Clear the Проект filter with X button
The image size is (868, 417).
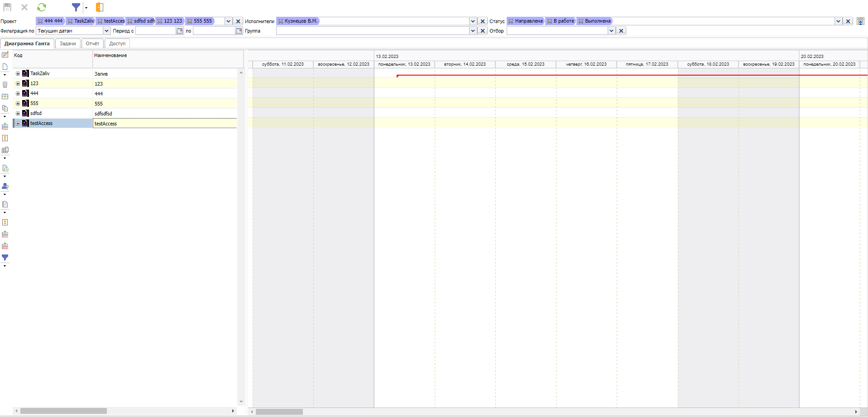238,21
